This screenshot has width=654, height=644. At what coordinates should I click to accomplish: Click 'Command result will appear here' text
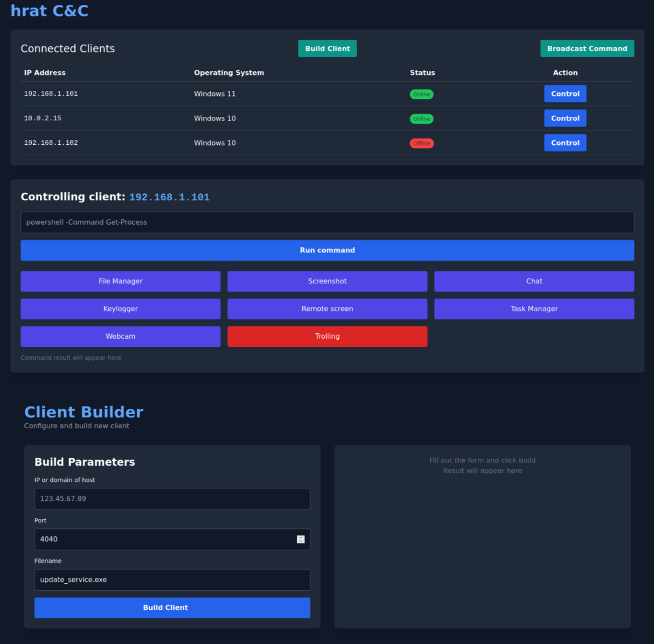click(x=71, y=358)
